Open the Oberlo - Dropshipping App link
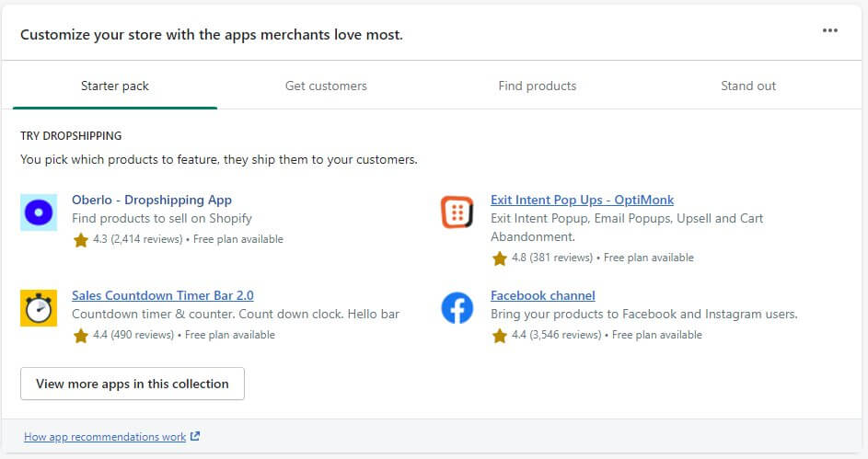Screen dimensions: 868x459 (152, 200)
